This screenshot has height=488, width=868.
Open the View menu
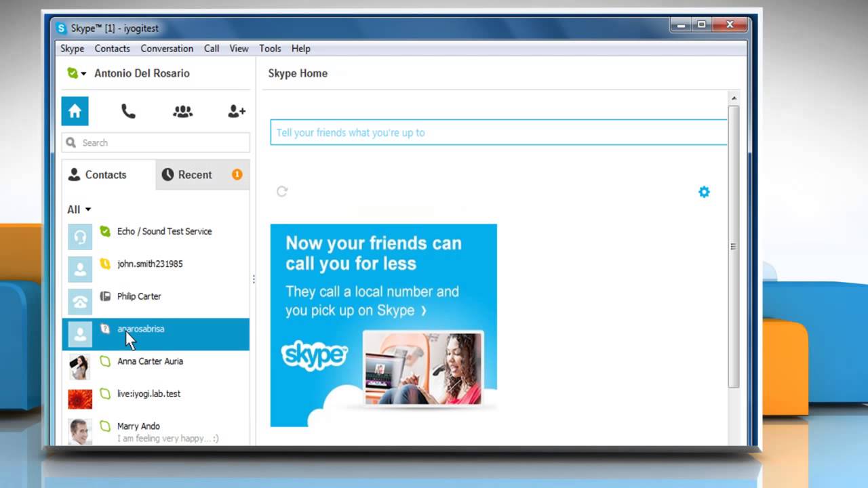(x=239, y=48)
